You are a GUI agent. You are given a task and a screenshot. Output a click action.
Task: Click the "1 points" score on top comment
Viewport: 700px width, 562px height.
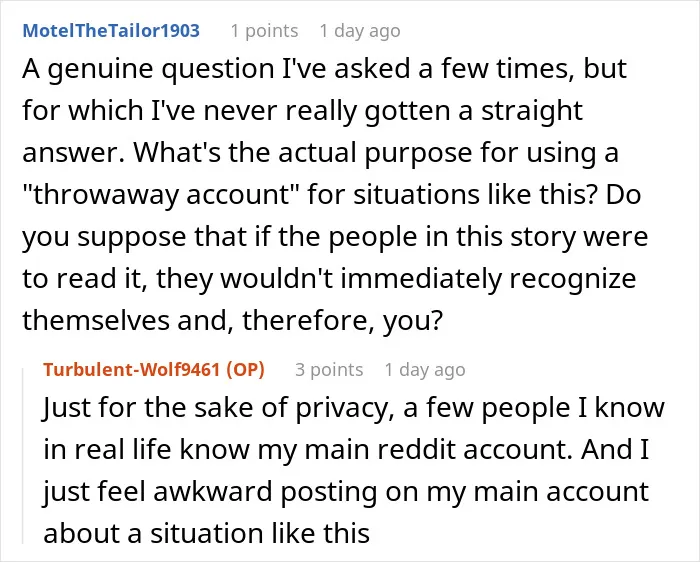point(264,31)
